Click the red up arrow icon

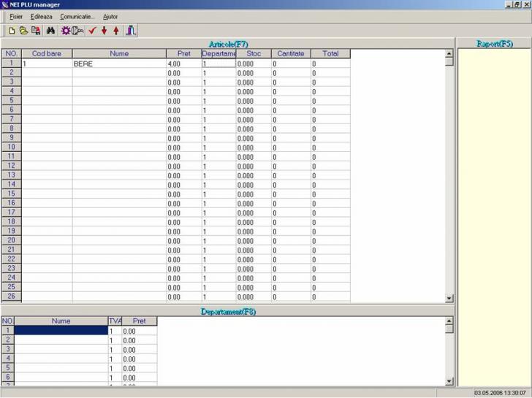(116, 31)
